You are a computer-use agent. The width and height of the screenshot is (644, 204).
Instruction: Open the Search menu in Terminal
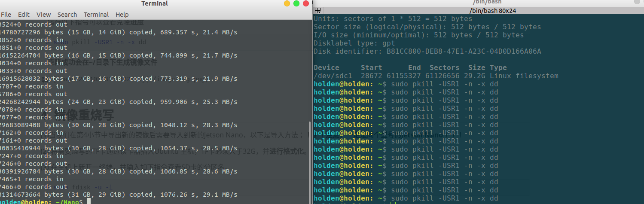click(x=67, y=15)
